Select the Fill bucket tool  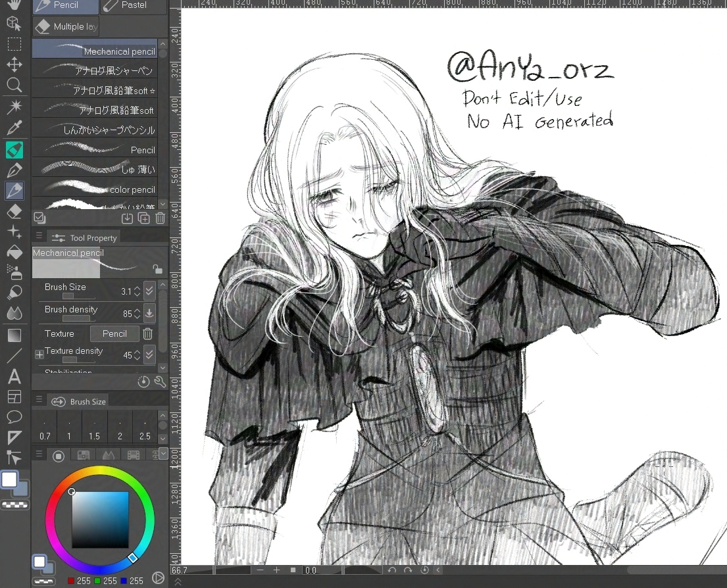click(x=14, y=253)
